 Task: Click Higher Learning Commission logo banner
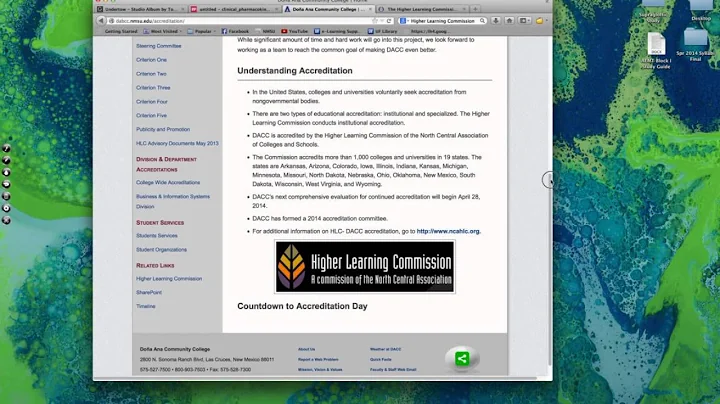click(365, 267)
